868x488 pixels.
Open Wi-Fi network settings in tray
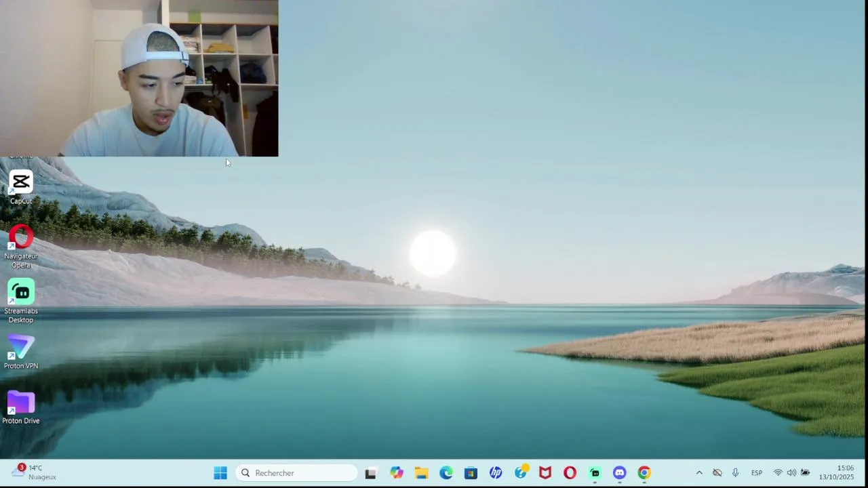[778, 473]
